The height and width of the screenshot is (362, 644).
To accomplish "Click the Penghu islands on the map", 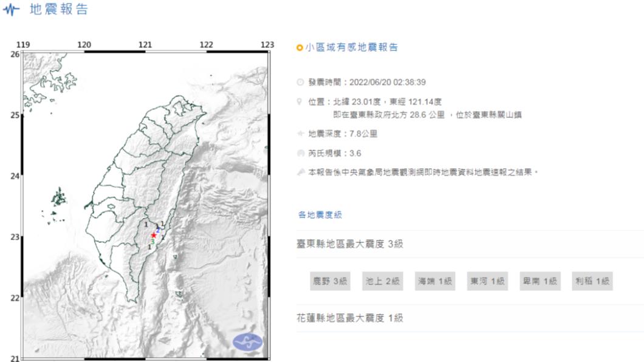I will [58, 199].
